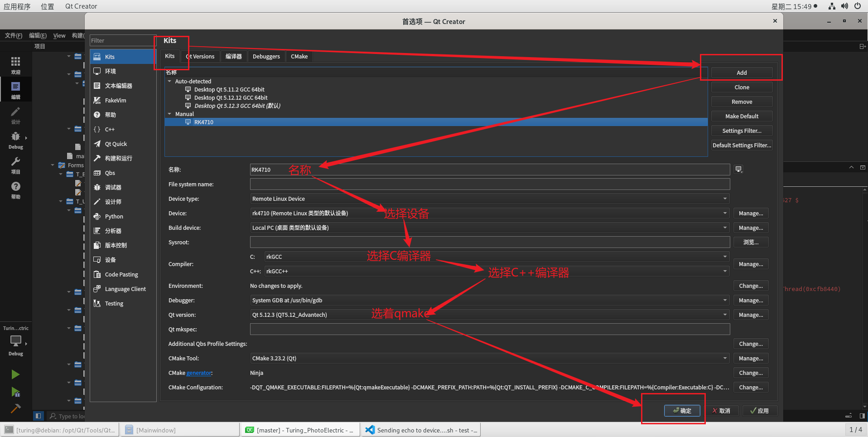Open the C++ compiler rkGCC++ dropdown

[497, 271]
